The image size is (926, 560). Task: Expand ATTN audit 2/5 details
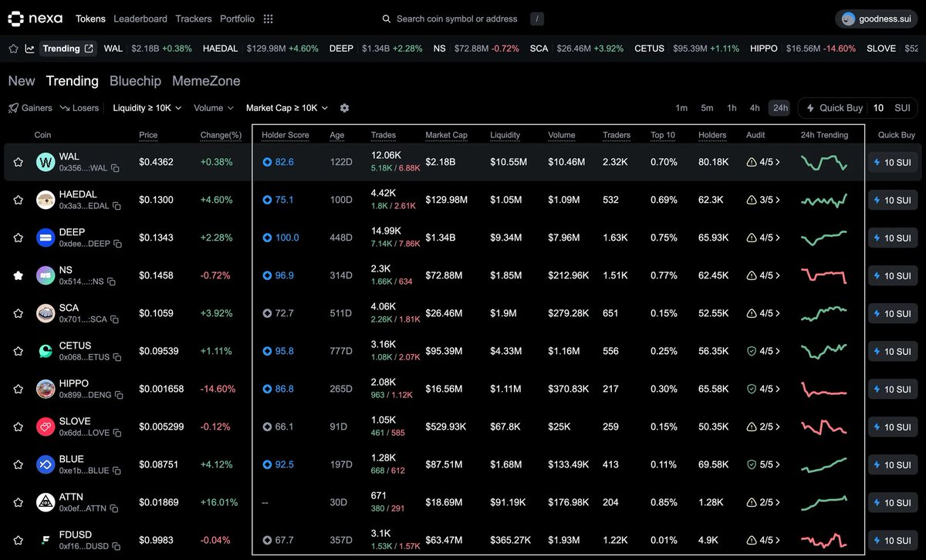click(763, 502)
